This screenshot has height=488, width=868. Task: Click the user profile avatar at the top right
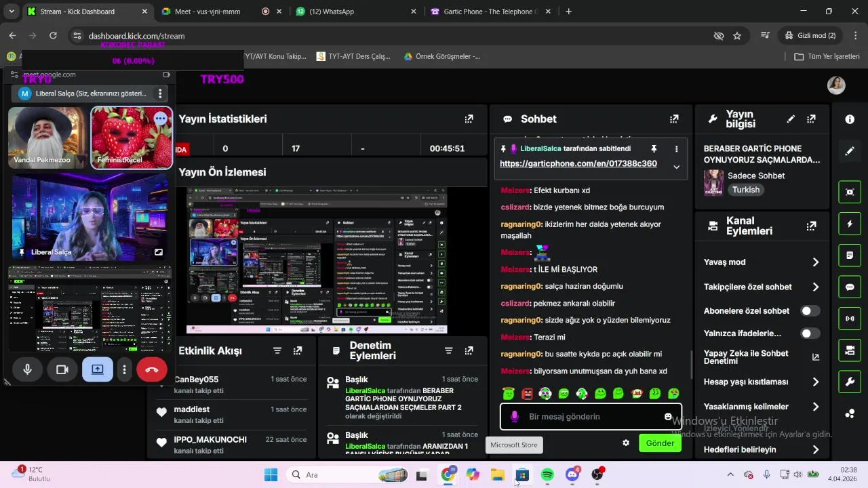point(836,85)
